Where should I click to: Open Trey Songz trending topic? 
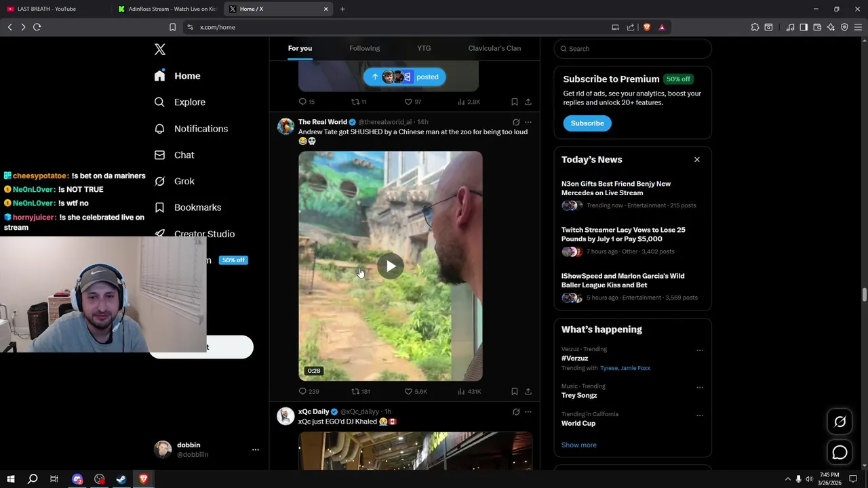579,395
